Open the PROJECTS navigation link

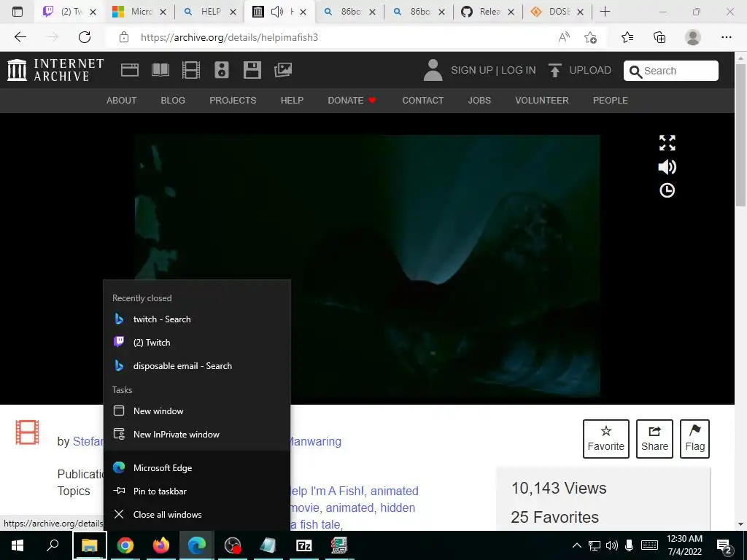pos(233,101)
